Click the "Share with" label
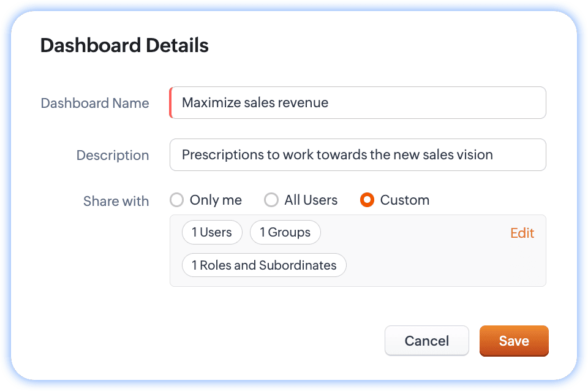The height and width of the screenshot is (391, 588). point(116,201)
